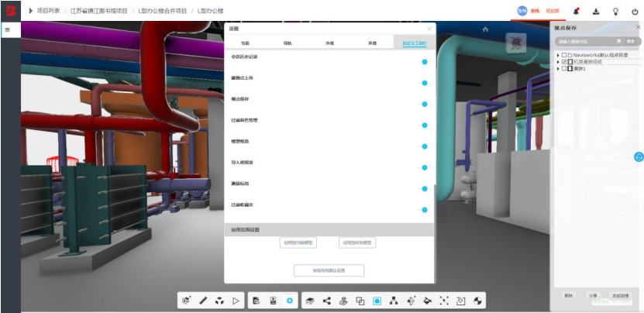This screenshot has height=313, width=644.
Task: Check the Navisworks默认视点目录 checkbox
Action: (564, 55)
